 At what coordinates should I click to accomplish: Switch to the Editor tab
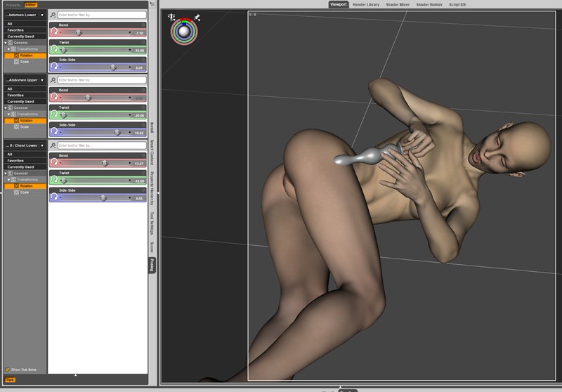30,5
